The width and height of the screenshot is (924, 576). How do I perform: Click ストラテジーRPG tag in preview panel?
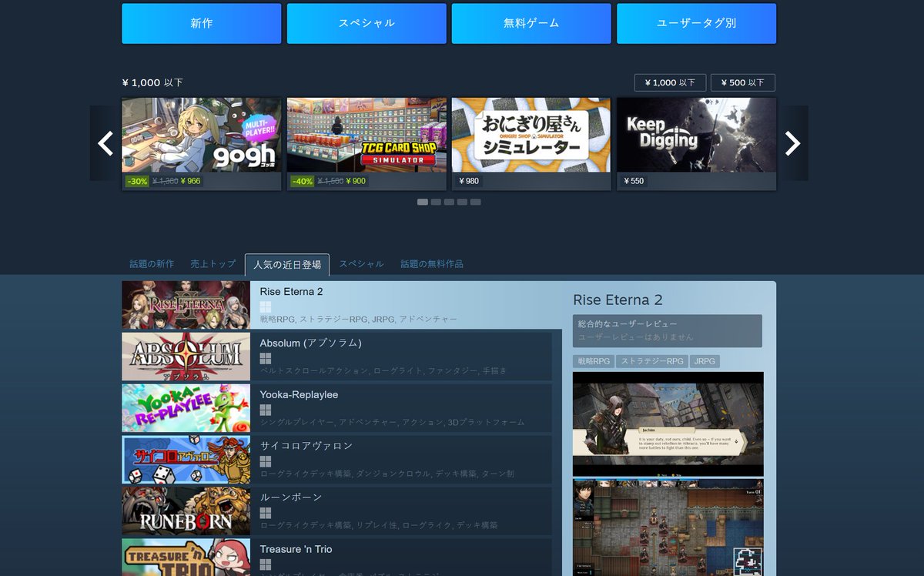[652, 361]
